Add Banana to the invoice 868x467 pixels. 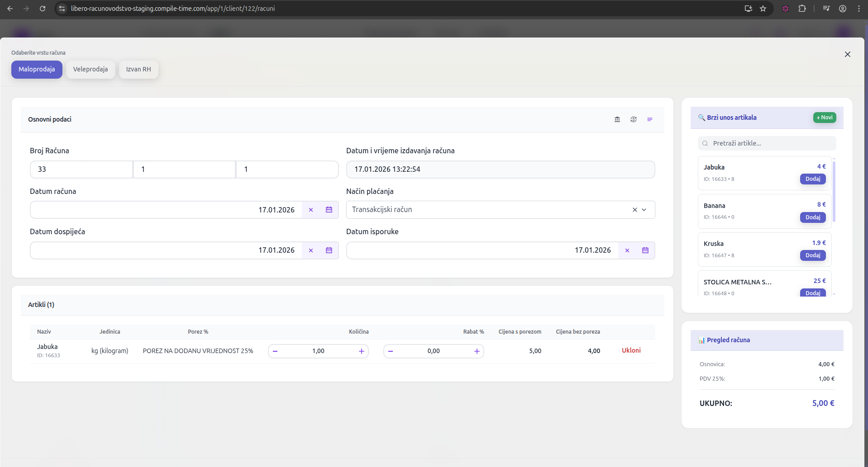coord(813,217)
